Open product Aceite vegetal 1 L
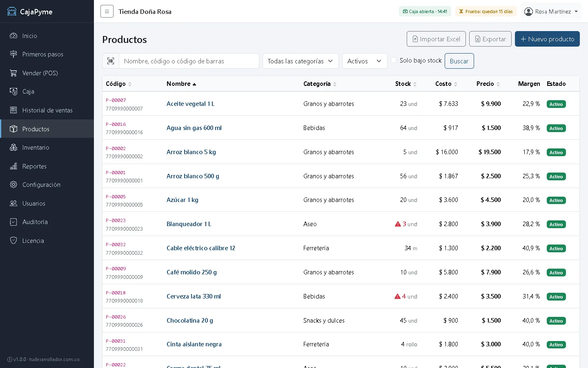The height and width of the screenshot is (368, 588). pyautogui.click(x=190, y=104)
